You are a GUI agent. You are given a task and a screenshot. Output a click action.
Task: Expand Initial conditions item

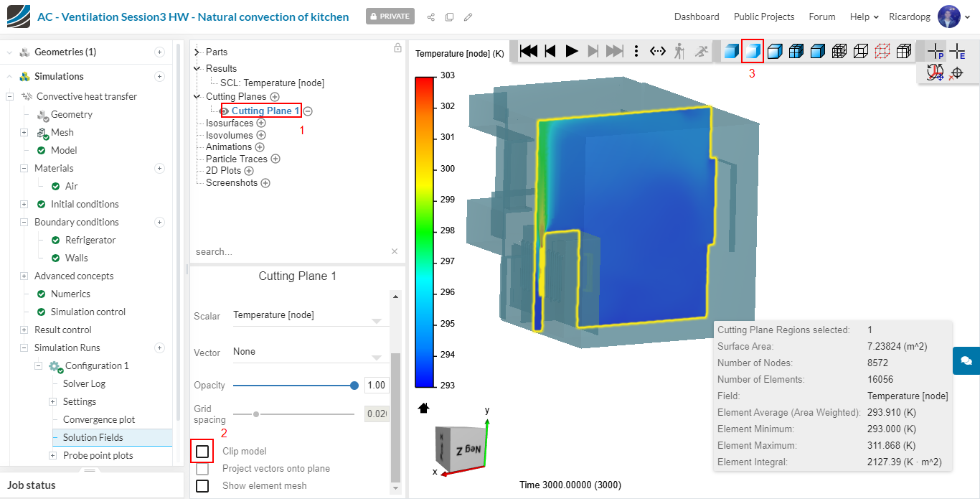coord(24,205)
